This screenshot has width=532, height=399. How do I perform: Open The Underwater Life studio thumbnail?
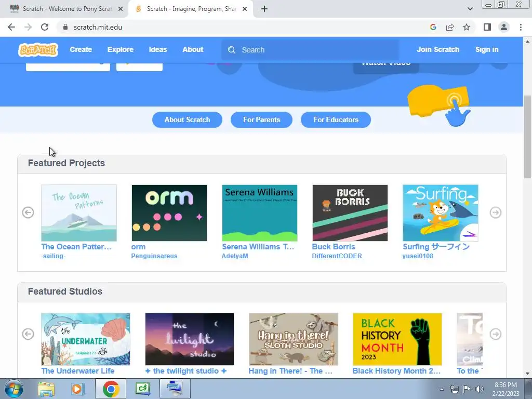pyautogui.click(x=86, y=339)
